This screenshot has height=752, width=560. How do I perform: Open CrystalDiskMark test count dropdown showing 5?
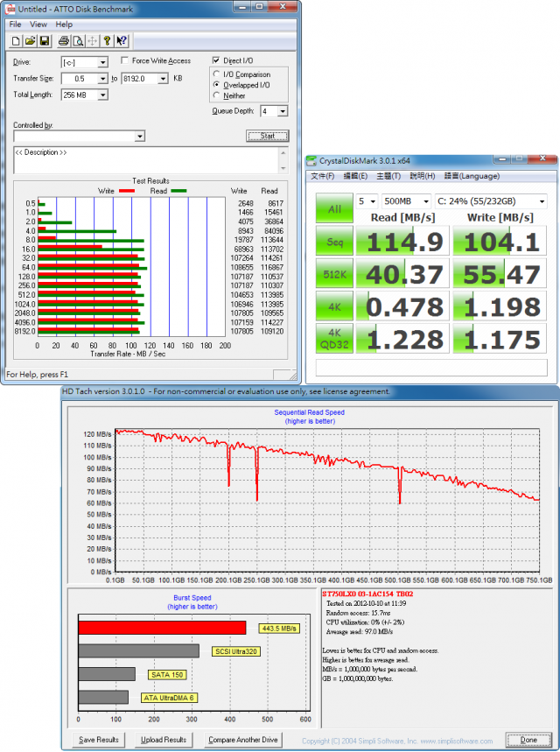point(367,201)
